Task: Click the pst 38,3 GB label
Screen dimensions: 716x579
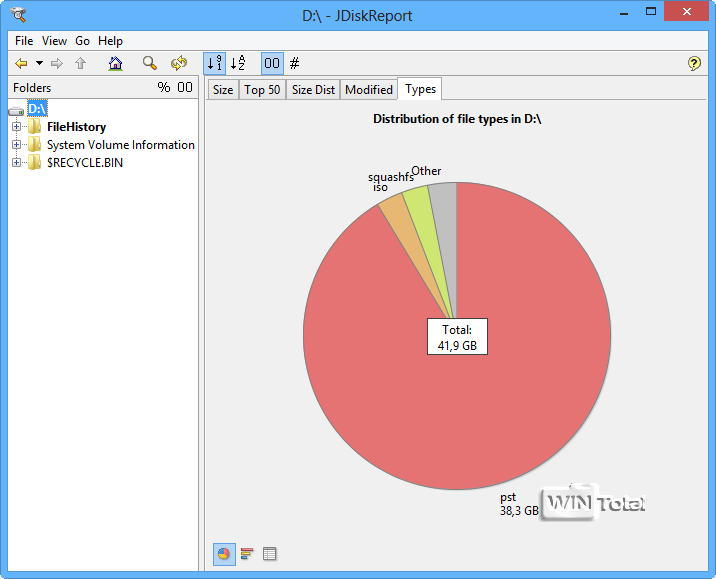Action: [x=519, y=504]
